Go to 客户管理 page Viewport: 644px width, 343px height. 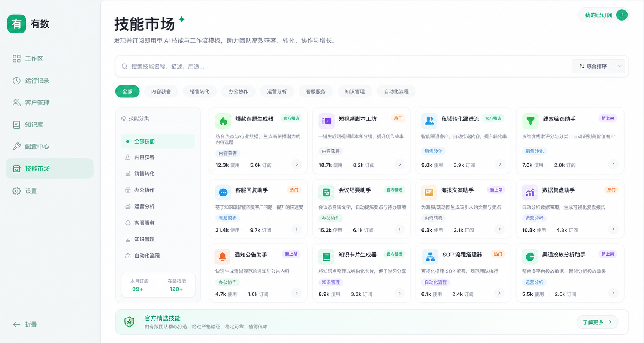click(x=50, y=103)
